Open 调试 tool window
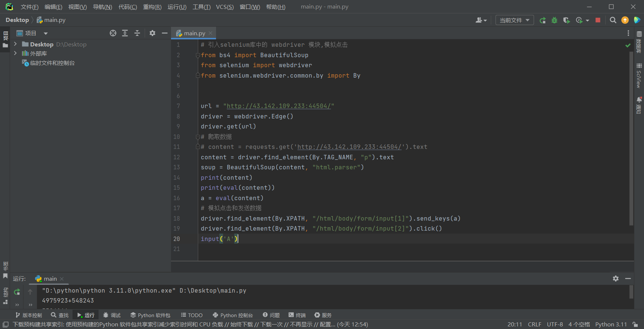The image size is (644, 329). pyautogui.click(x=112, y=315)
